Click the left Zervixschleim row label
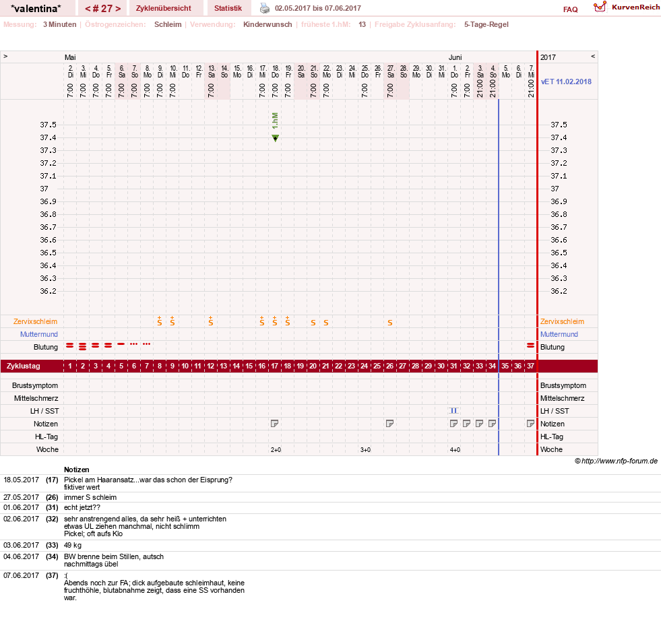 point(36,321)
